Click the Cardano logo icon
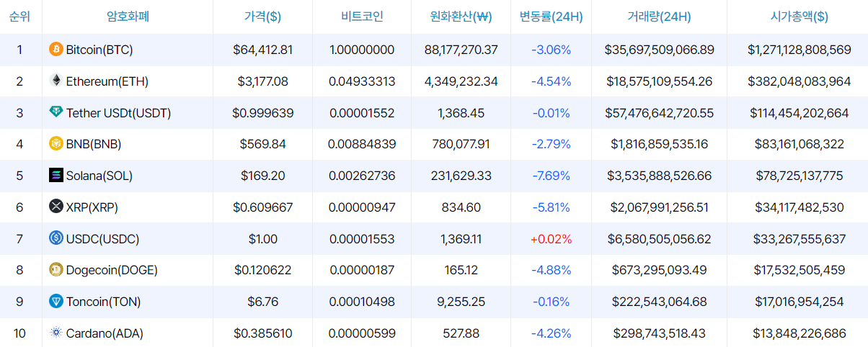 click(56, 333)
